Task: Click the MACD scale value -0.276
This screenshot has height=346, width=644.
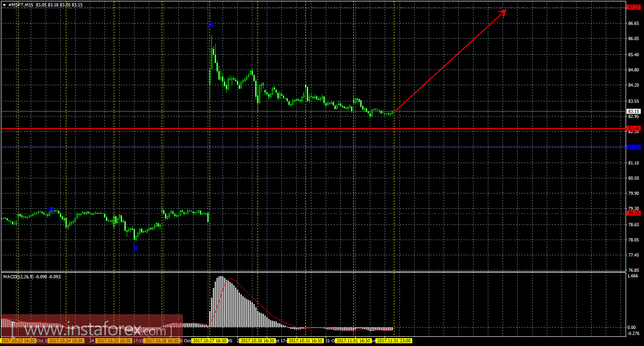Action: [633, 333]
